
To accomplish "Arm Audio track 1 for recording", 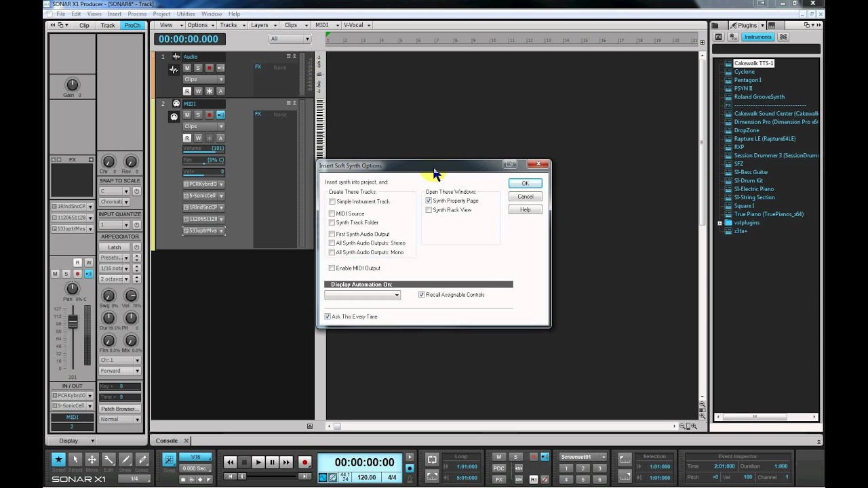I will point(210,68).
